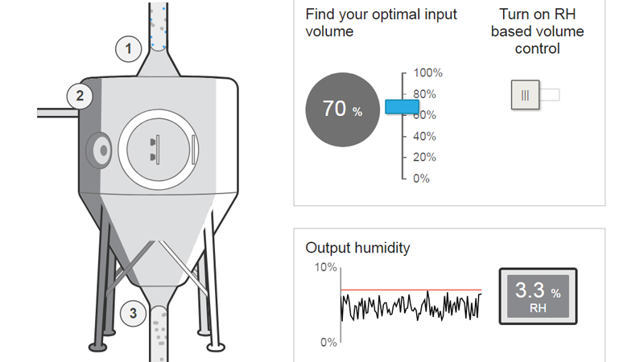
Task: Click the 70 % volume circle indicator
Action: pyautogui.click(x=342, y=109)
